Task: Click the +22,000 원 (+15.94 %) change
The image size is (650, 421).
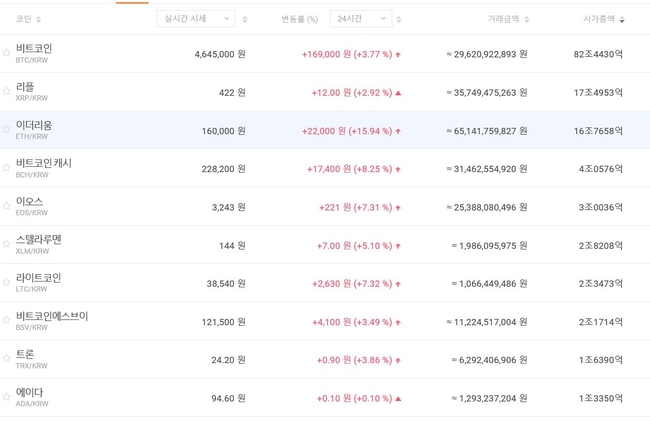Action: tap(347, 131)
